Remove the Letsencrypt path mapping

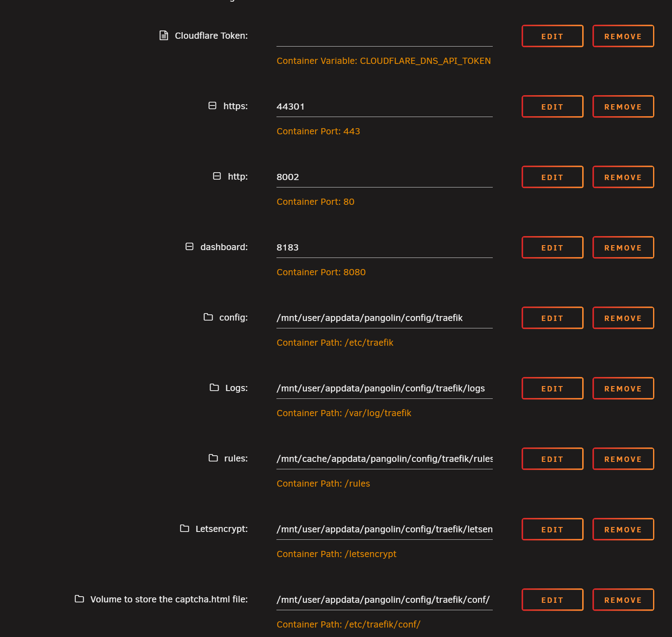coord(623,529)
